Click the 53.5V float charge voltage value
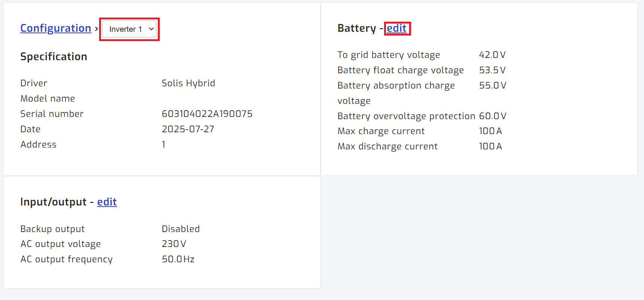This screenshot has width=644, height=300. coord(493,70)
